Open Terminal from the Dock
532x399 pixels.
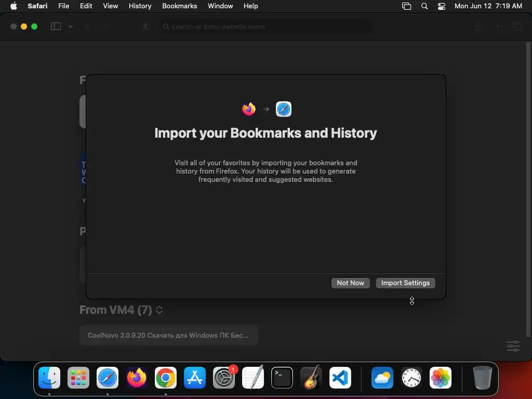(282, 378)
